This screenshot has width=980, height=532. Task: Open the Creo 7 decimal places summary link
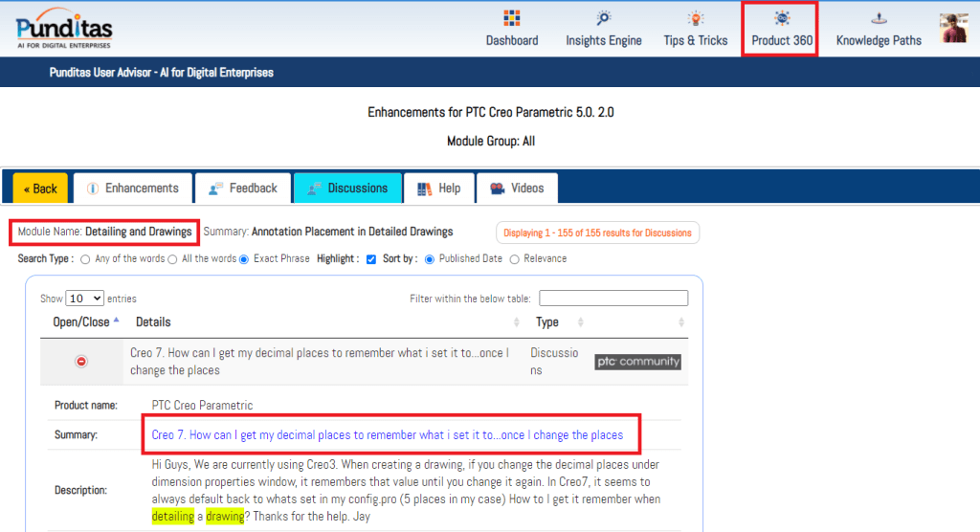point(388,435)
